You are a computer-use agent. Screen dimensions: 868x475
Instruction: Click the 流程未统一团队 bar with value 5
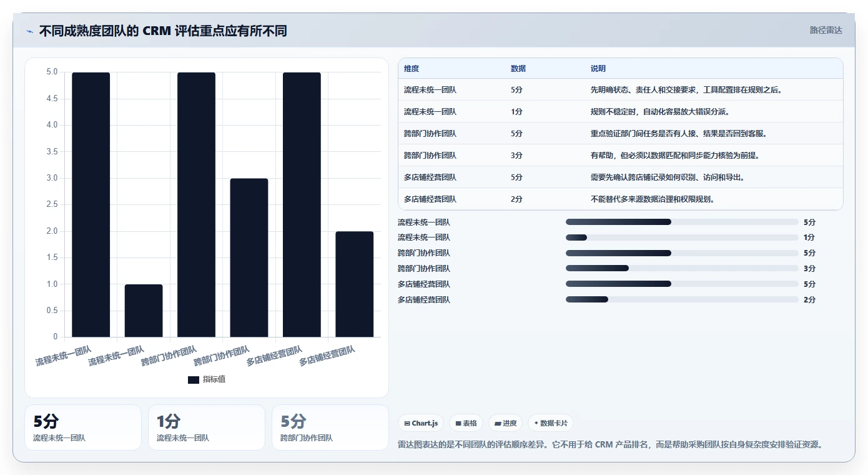point(91,205)
